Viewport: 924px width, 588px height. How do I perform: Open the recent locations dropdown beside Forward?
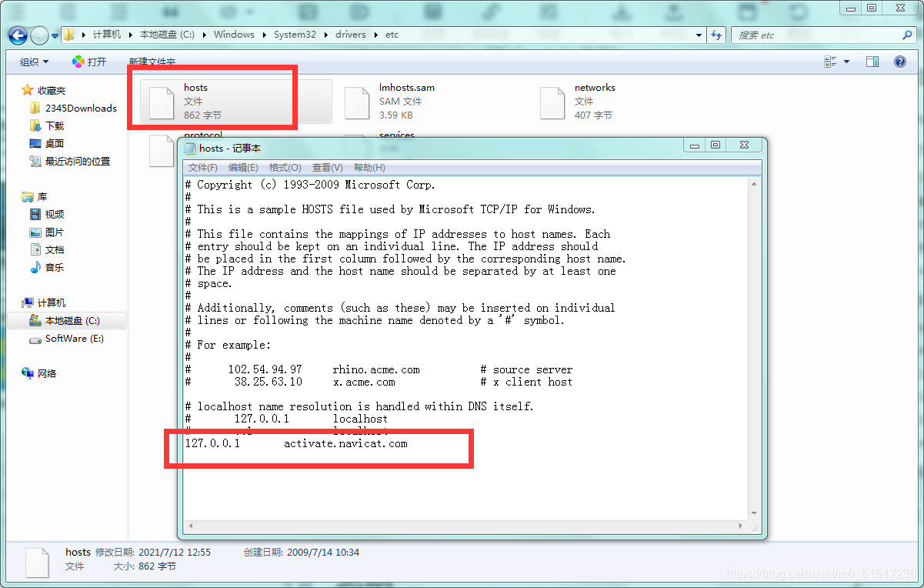point(55,35)
